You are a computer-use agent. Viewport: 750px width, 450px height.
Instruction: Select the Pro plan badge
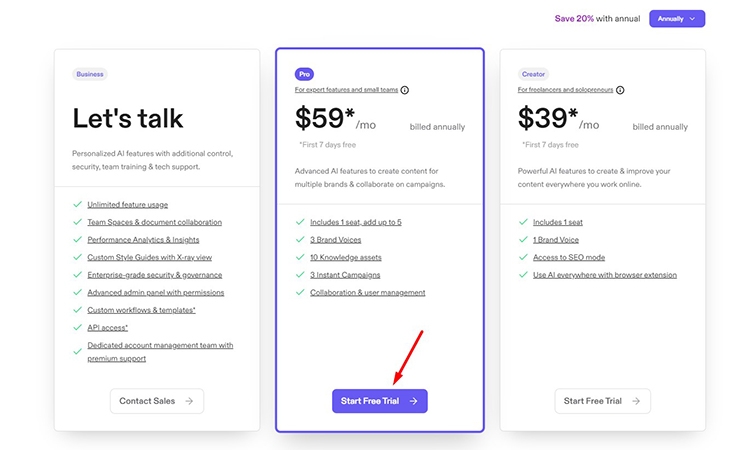[x=304, y=74]
